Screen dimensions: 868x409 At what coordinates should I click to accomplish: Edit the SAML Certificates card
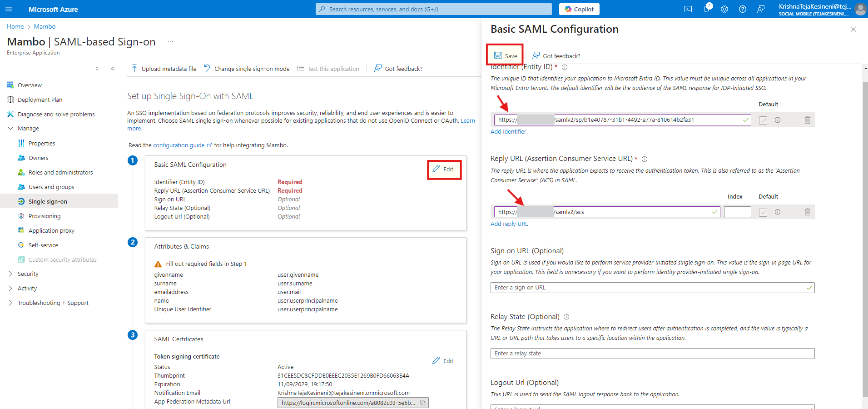click(x=443, y=361)
